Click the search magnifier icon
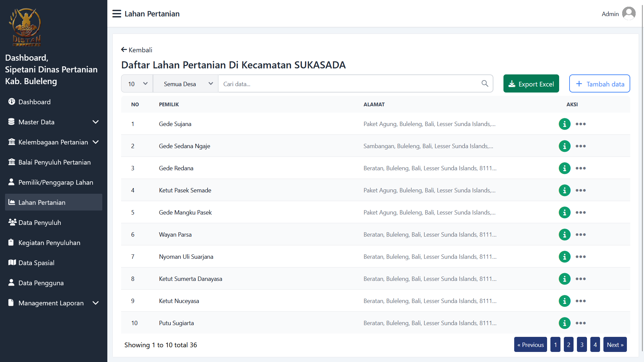Viewport: 644px width, 362px height. [485, 83]
